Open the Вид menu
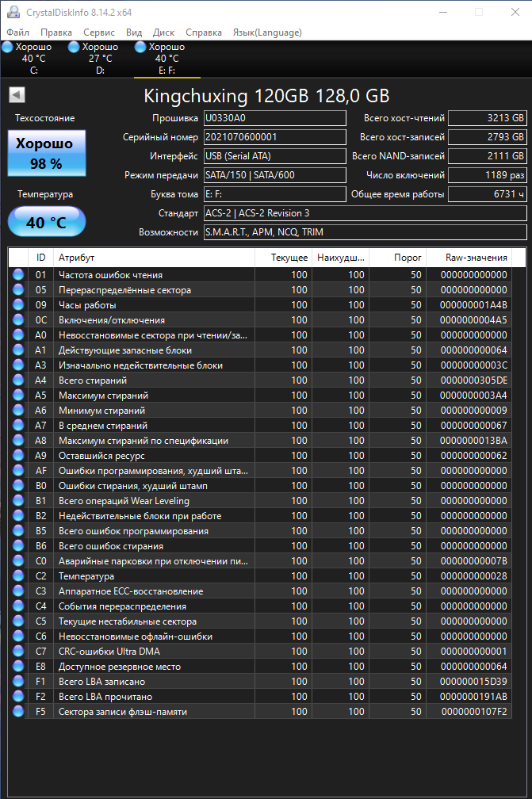This screenshot has height=799, width=532. click(x=134, y=32)
